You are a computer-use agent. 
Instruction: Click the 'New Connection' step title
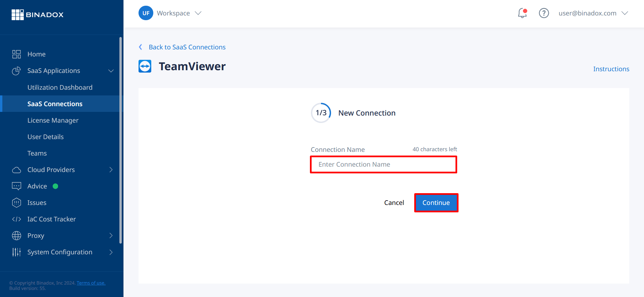click(x=367, y=113)
